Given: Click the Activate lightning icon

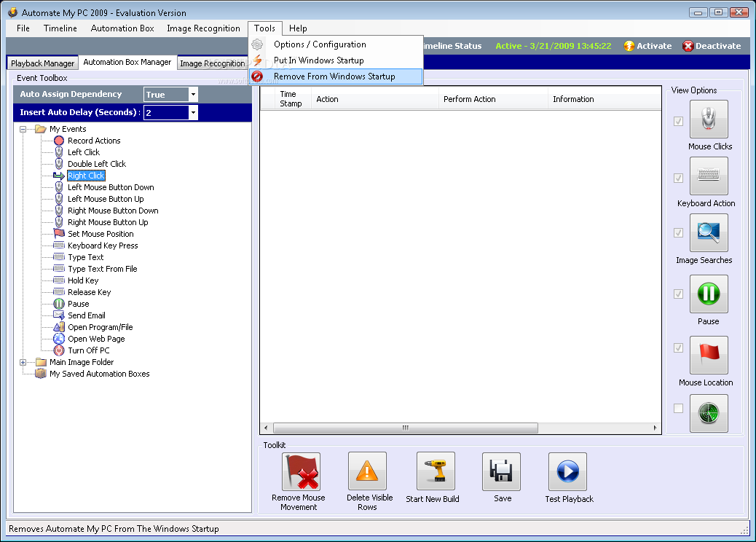Looking at the screenshot, I should pos(629,46).
